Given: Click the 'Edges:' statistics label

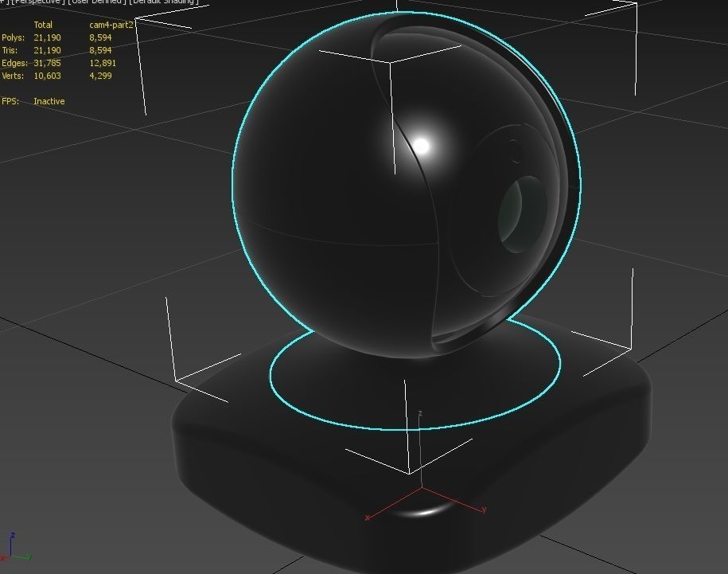Looking at the screenshot, I should tap(15, 63).
